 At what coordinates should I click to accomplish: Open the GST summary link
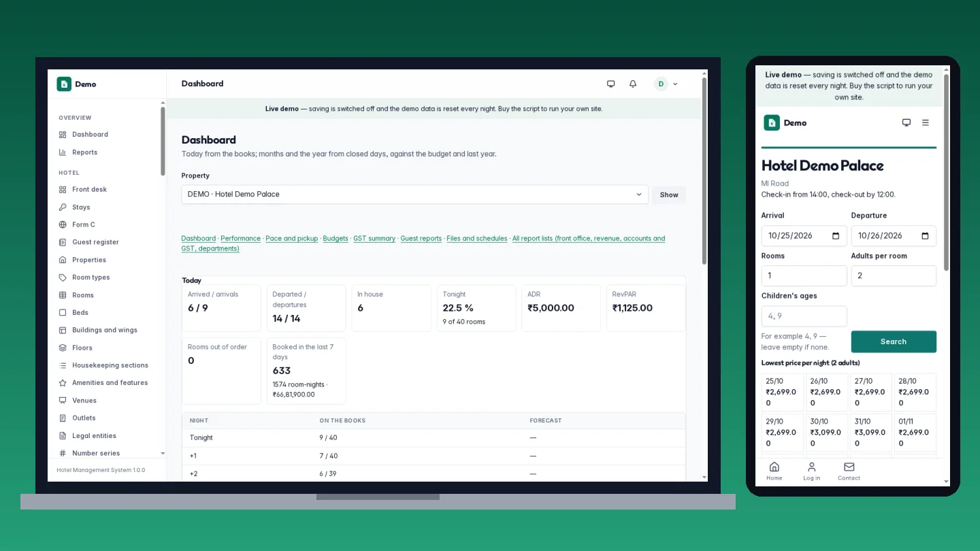tap(374, 239)
